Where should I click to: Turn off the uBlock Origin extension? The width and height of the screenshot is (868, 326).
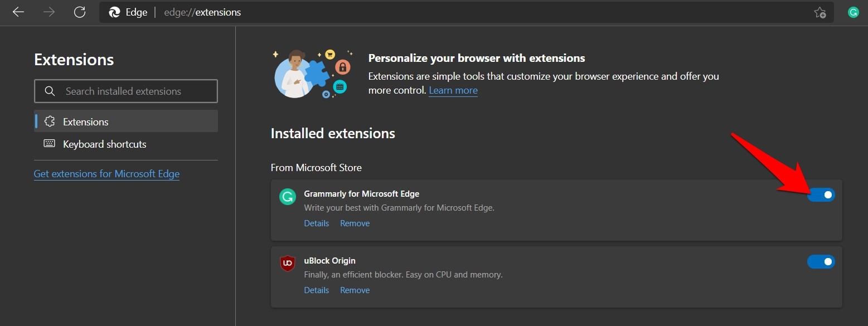pos(821,261)
